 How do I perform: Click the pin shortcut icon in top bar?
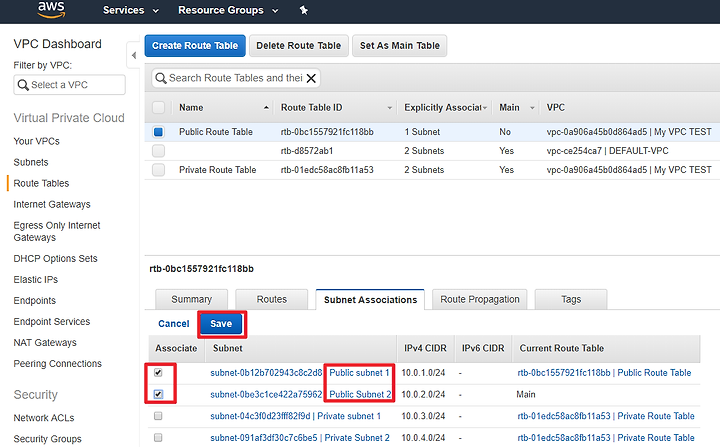point(304,10)
